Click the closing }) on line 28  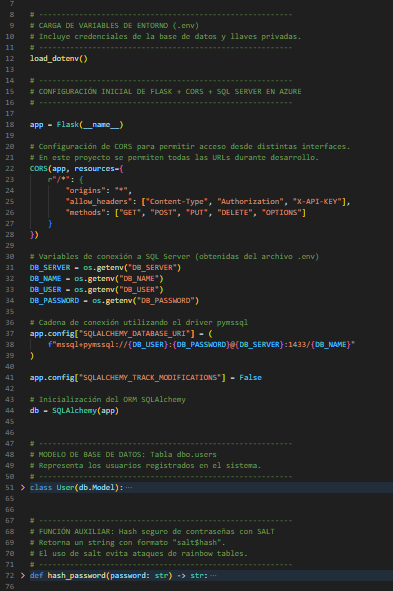coord(34,235)
